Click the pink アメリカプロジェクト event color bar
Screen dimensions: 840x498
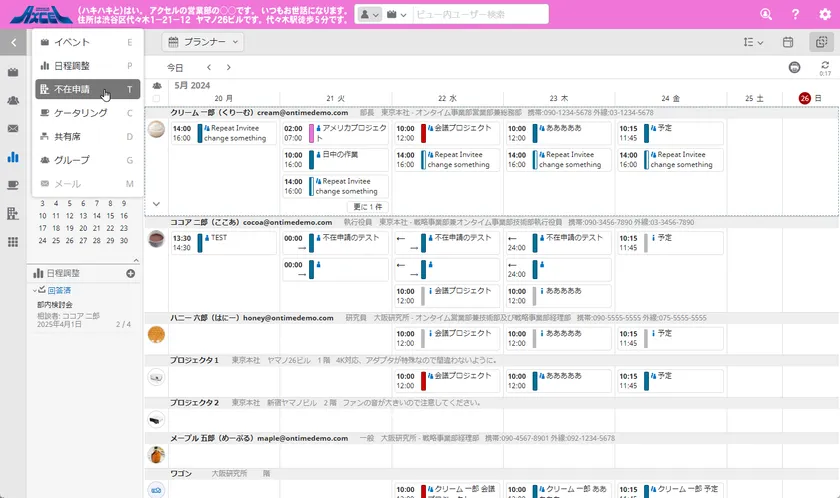click(312, 133)
